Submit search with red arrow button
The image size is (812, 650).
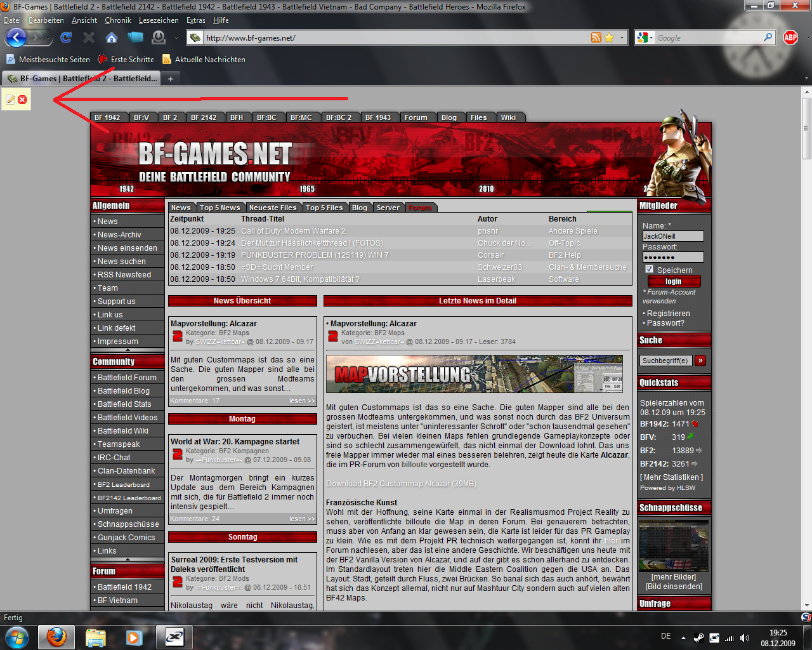700,361
